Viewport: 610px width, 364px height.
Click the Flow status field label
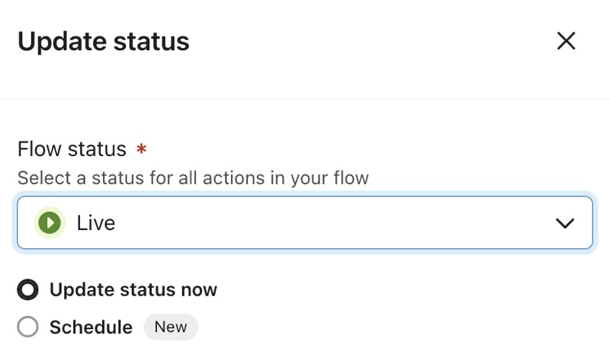pyautogui.click(x=72, y=148)
